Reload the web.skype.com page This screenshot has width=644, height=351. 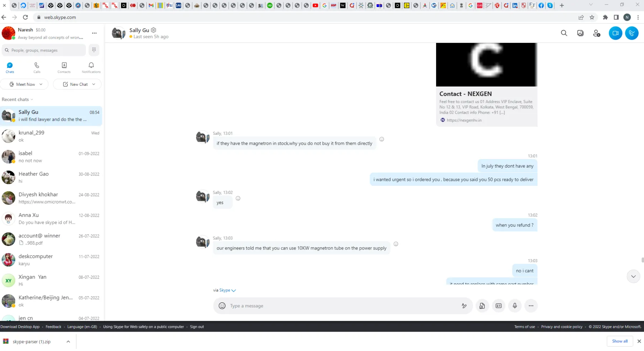(x=25, y=17)
